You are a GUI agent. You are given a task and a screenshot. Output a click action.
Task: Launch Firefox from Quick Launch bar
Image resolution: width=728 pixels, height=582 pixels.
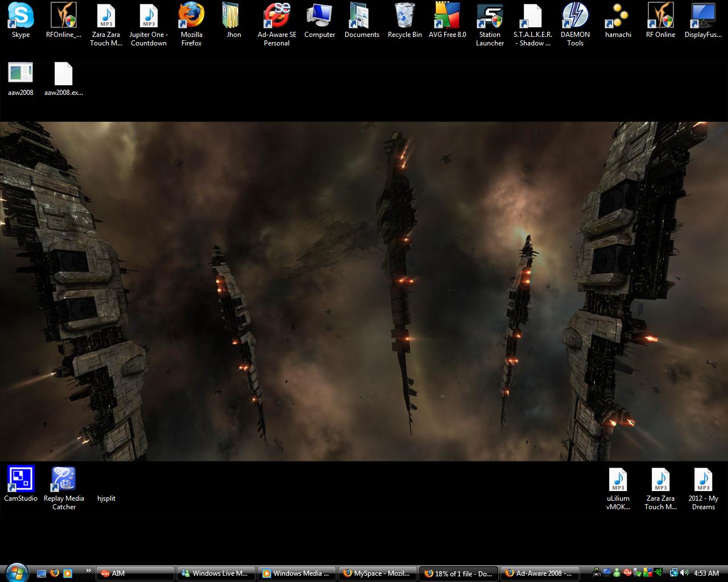(55, 573)
